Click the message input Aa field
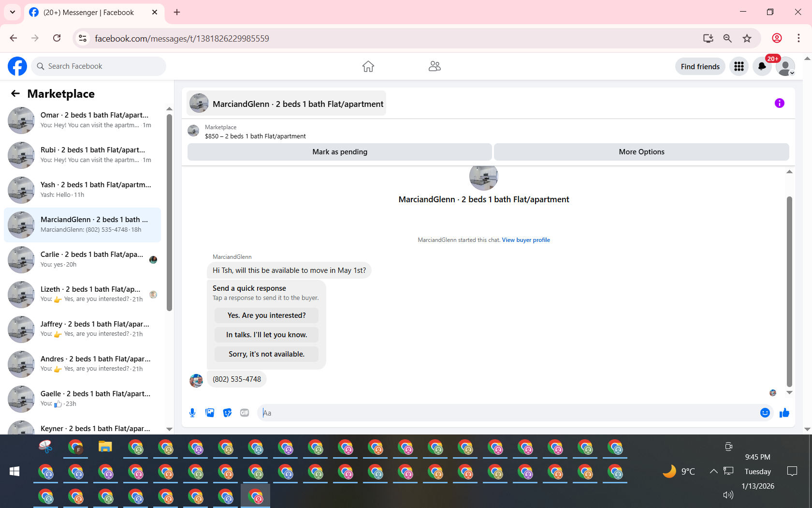The height and width of the screenshot is (508, 812). pos(507,413)
